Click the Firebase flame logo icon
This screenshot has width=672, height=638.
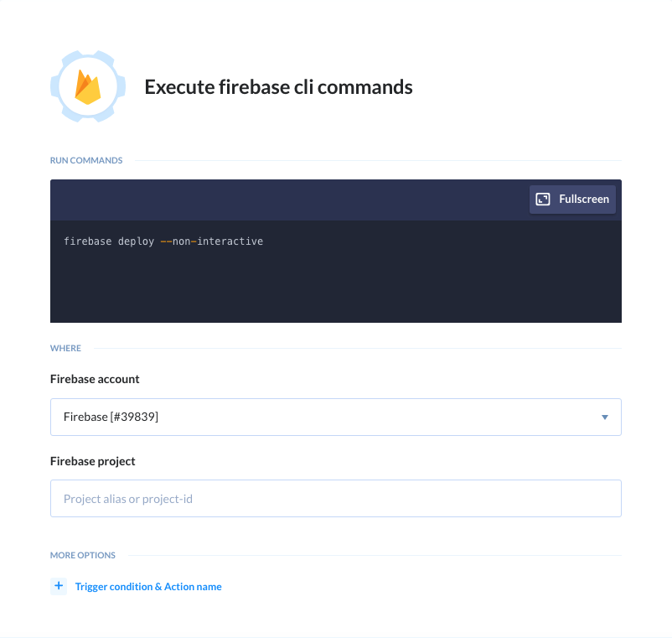click(88, 86)
